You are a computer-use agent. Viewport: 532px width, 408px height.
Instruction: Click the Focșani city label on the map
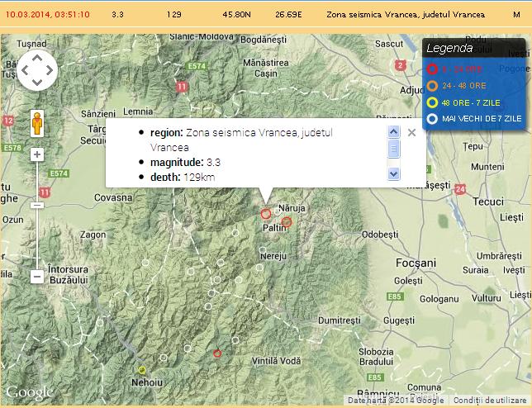tap(416, 263)
